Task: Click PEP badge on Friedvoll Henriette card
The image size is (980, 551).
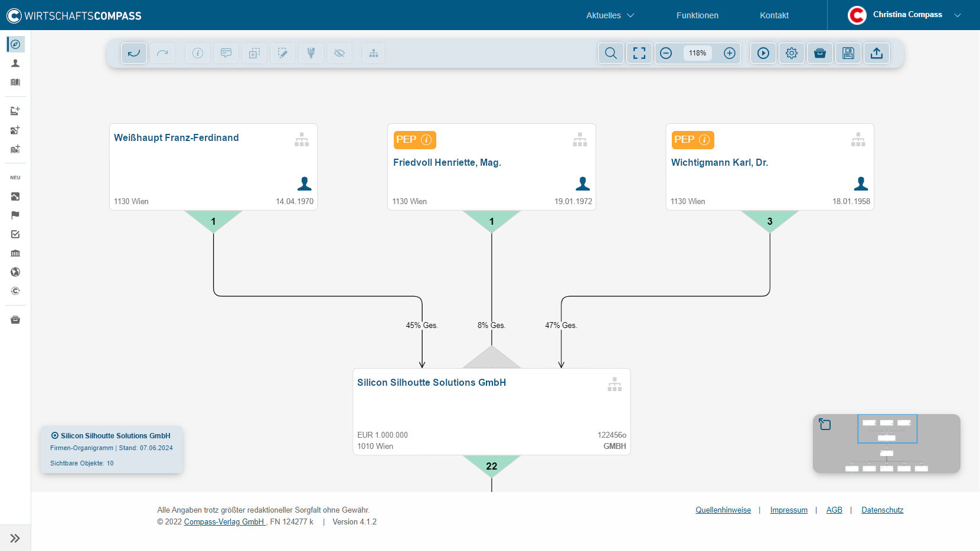Action: point(414,140)
